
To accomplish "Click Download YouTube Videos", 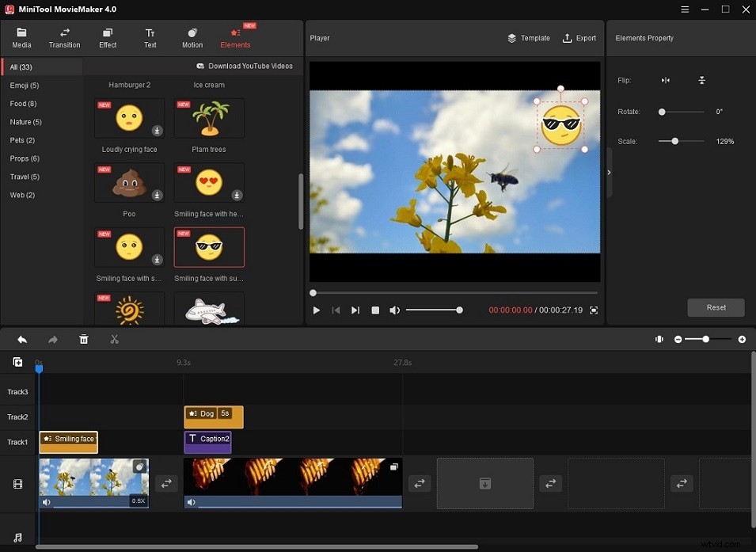I will click(x=245, y=67).
